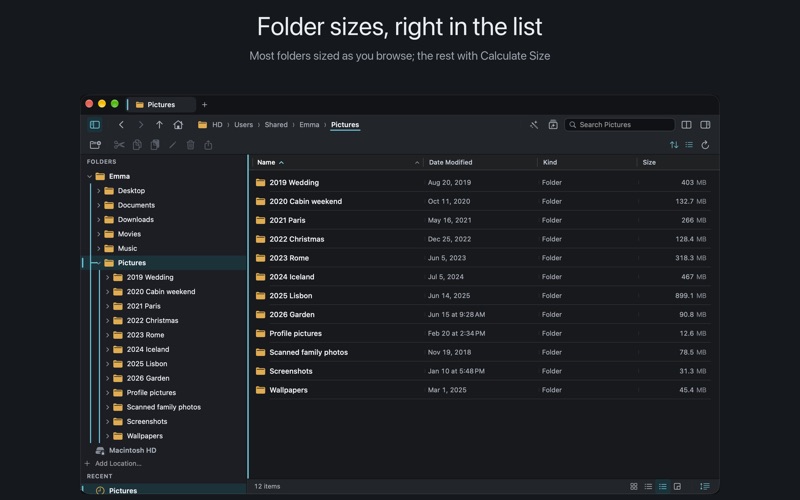This screenshot has height=500, width=800.
Task: Switch to the preview view mode
Action: pos(677,486)
